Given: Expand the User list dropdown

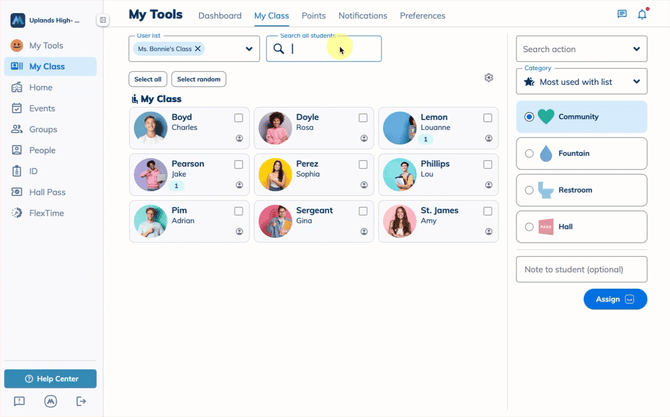Looking at the screenshot, I should tap(249, 49).
